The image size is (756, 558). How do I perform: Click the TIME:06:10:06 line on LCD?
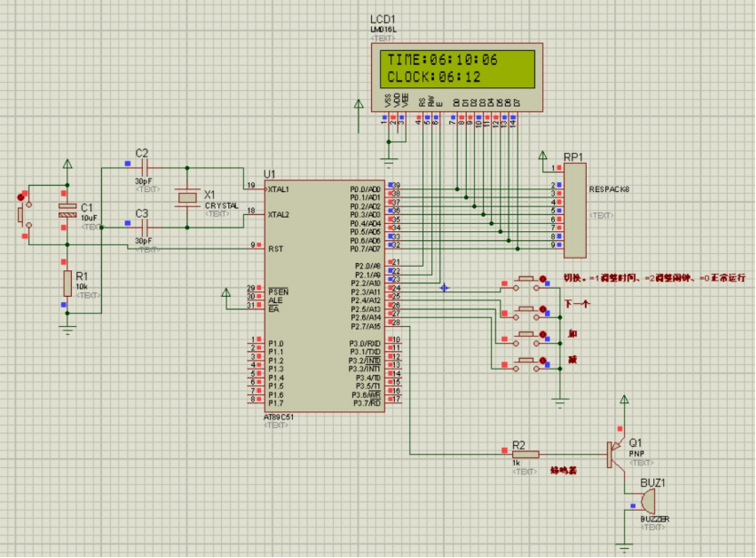[x=442, y=60]
